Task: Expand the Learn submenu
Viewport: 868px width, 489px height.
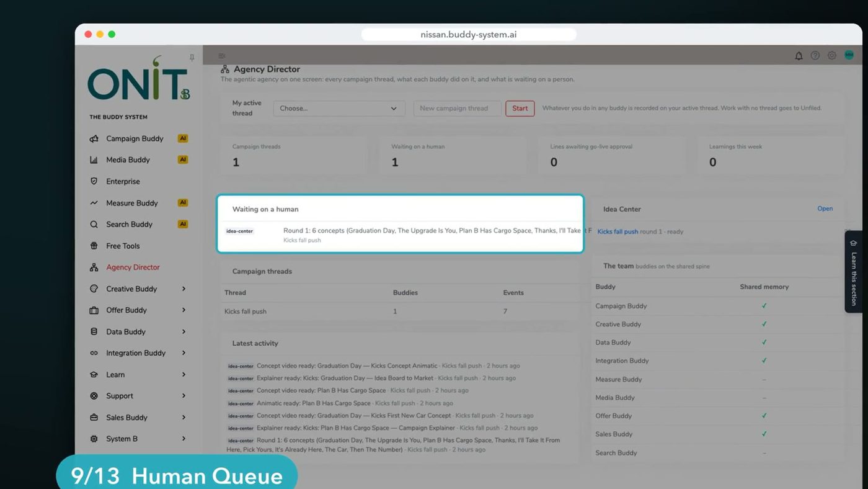Action: pyautogui.click(x=184, y=374)
